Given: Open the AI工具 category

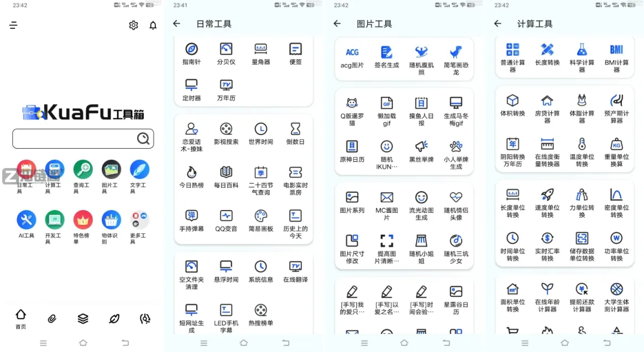Looking at the screenshot, I should [27, 225].
